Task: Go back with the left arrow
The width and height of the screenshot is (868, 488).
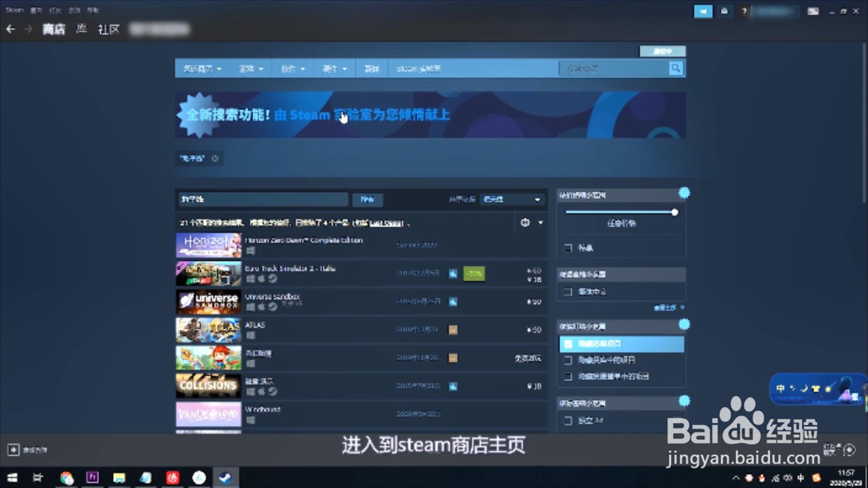Action: click(x=10, y=29)
